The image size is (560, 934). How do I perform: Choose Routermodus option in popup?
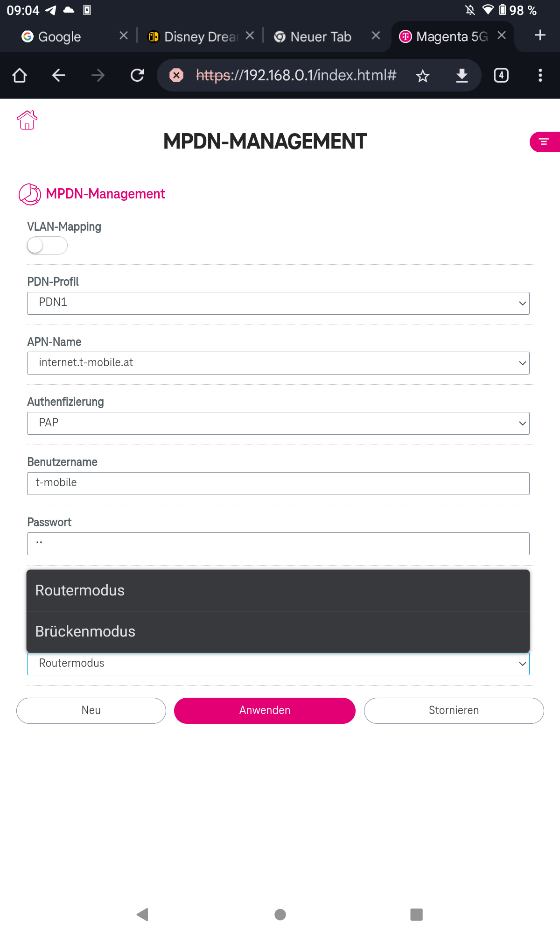(x=278, y=591)
